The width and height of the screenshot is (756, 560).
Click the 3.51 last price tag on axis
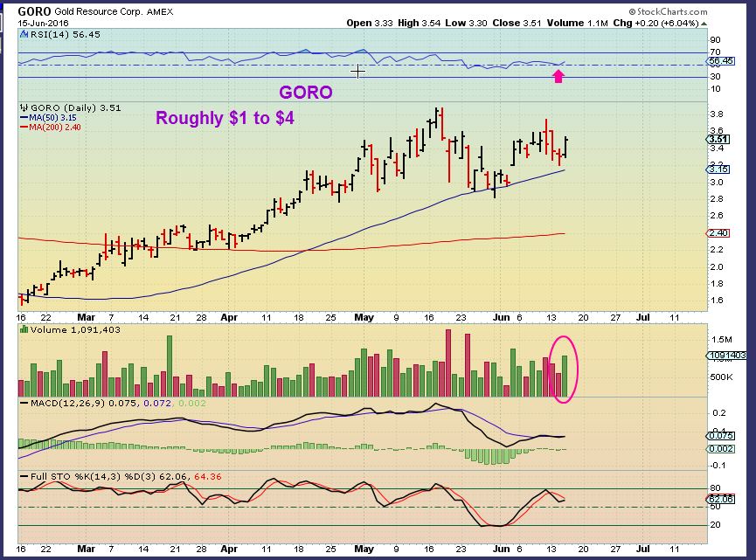click(x=718, y=139)
